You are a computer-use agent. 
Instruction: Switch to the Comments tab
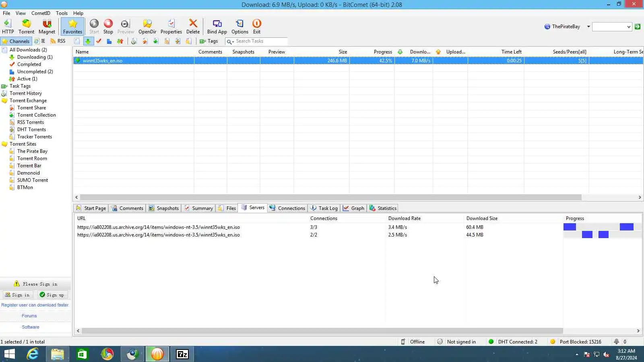[127, 208]
